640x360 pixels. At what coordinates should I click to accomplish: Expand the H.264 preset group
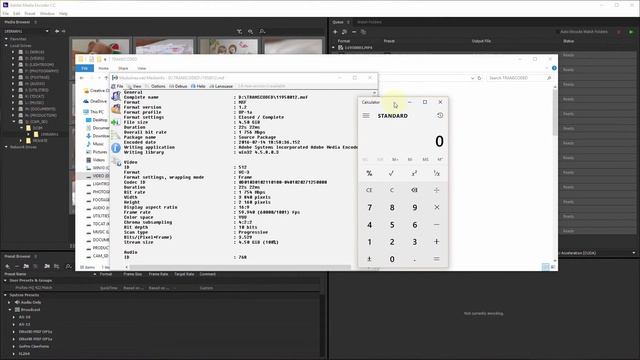(x=13, y=354)
